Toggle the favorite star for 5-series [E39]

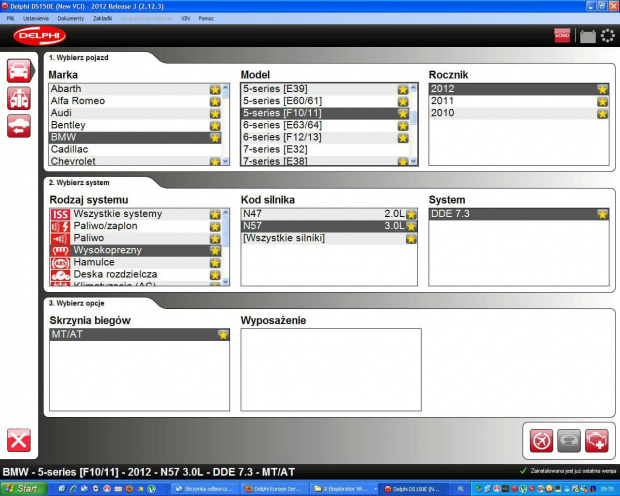(x=403, y=90)
